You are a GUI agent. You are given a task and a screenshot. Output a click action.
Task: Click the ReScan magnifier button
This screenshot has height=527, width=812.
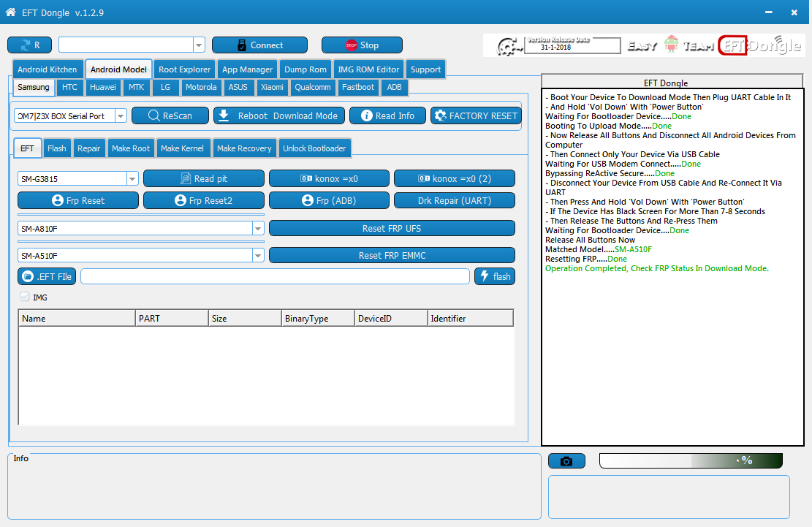tap(170, 116)
